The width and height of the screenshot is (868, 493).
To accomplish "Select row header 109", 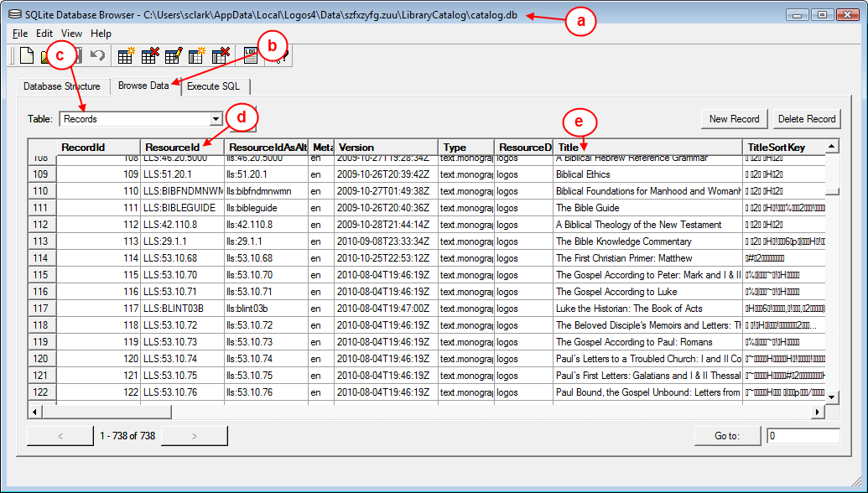I will coord(42,174).
